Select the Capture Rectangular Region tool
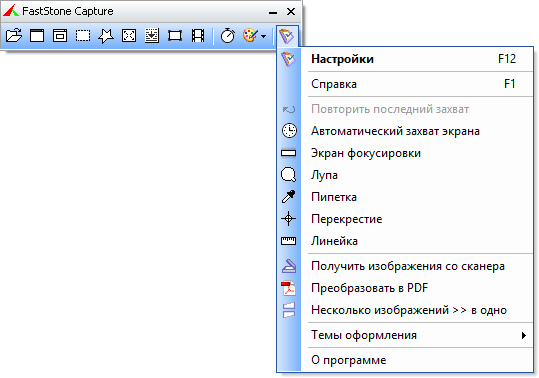 pos(83,35)
